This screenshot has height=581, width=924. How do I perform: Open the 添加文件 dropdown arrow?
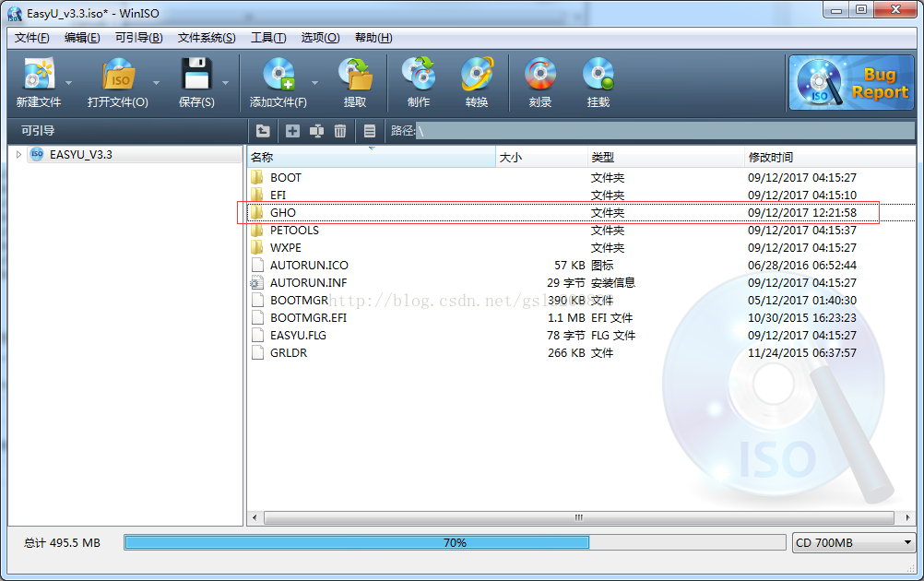click(314, 83)
